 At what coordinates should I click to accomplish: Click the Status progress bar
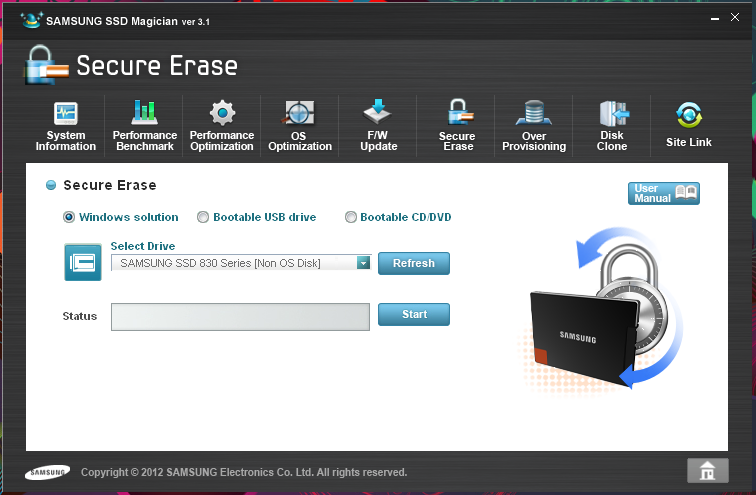coord(240,317)
